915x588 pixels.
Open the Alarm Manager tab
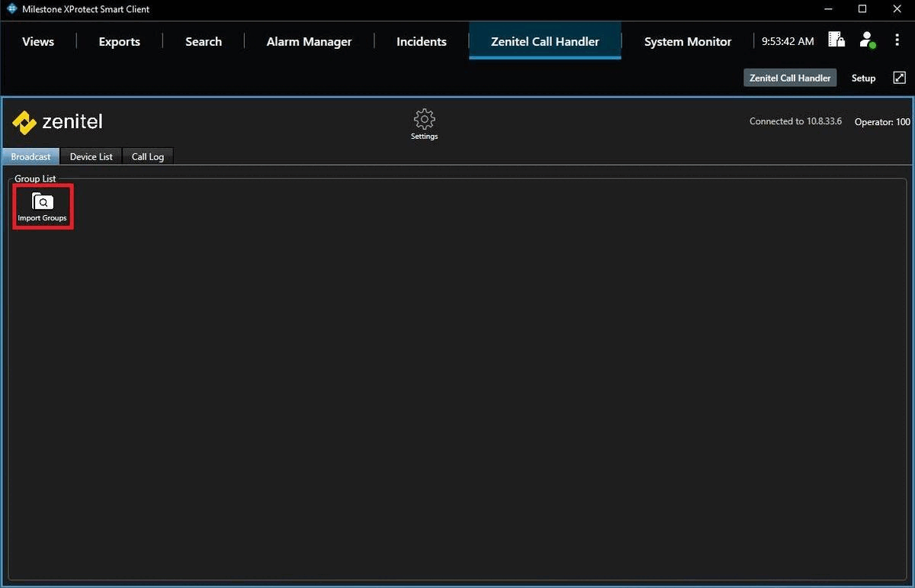point(309,42)
